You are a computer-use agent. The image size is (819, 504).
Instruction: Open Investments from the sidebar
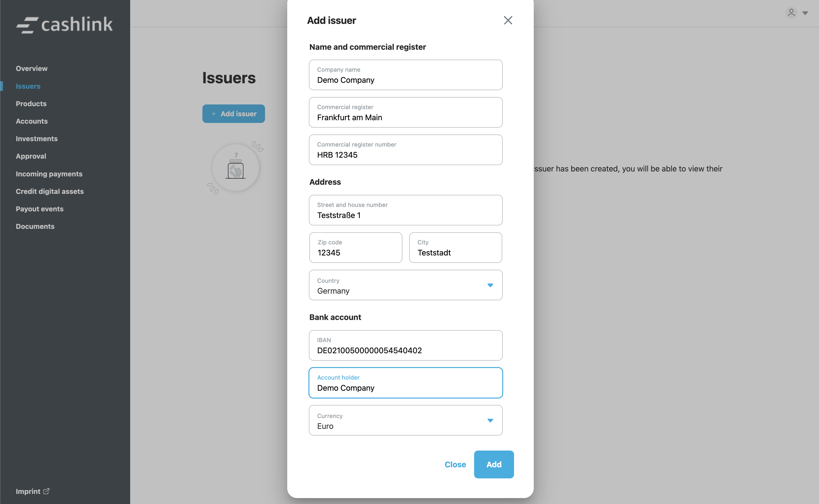click(37, 139)
